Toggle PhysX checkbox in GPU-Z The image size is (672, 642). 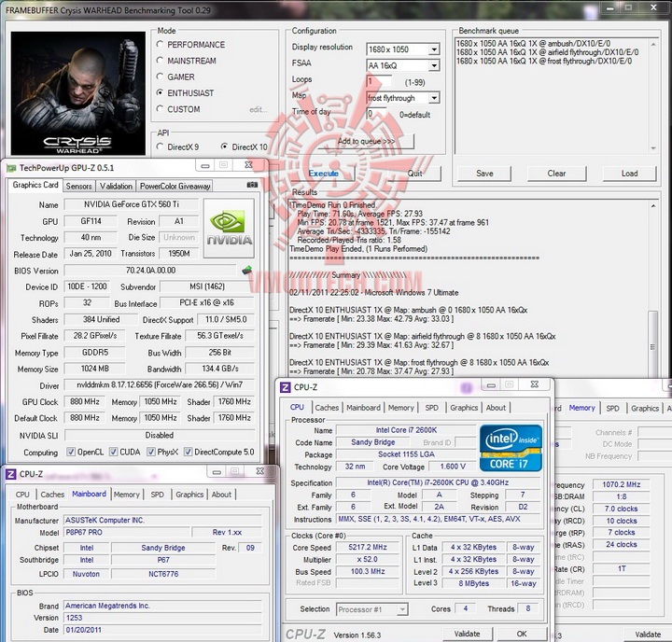pyautogui.click(x=151, y=452)
